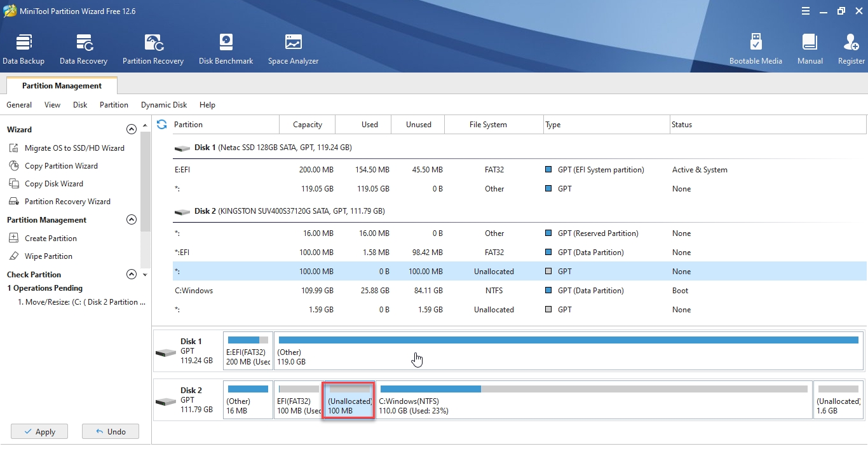The image size is (868, 458).
Task: Collapse the Check Partition section
Action: (x=132, y=274)
